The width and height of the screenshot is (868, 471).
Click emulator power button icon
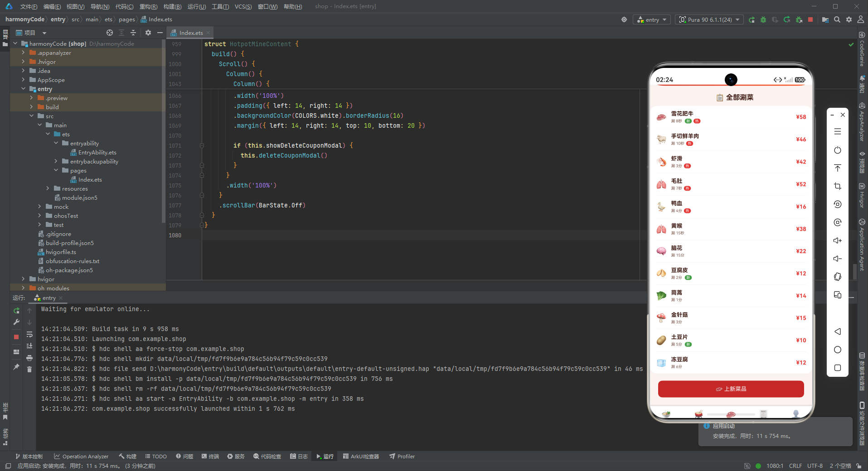point(838,150)
